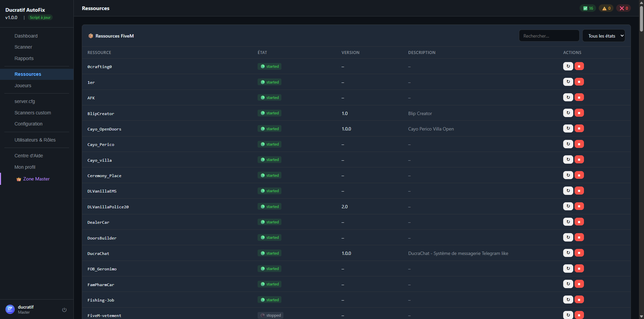
Task: Restart the DLVanillaPolice20 resource
Action: tap(568, 206)
